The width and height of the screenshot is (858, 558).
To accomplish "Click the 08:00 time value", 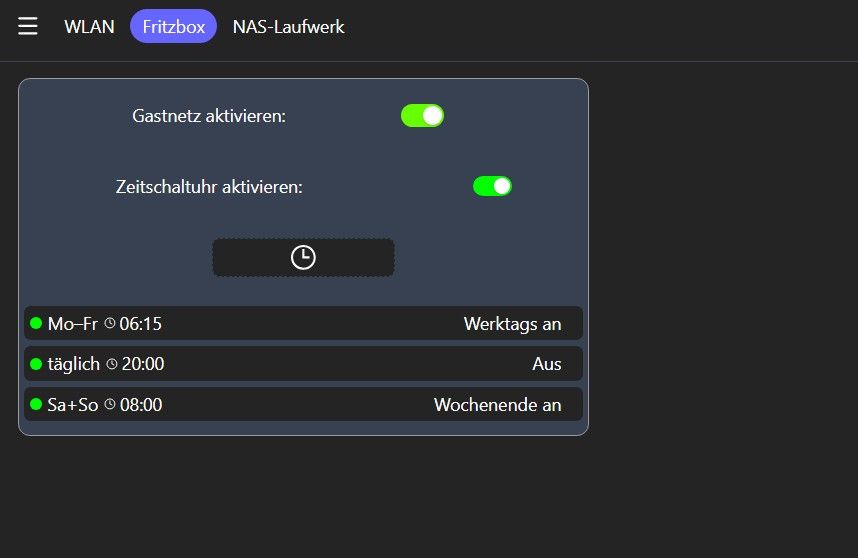I will point(141,405).
